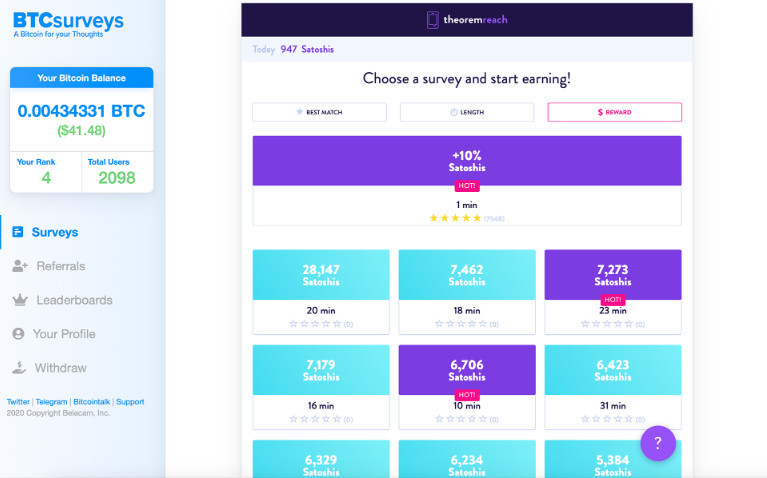Click the Today 947 Satoshis text

coord(293,49)
